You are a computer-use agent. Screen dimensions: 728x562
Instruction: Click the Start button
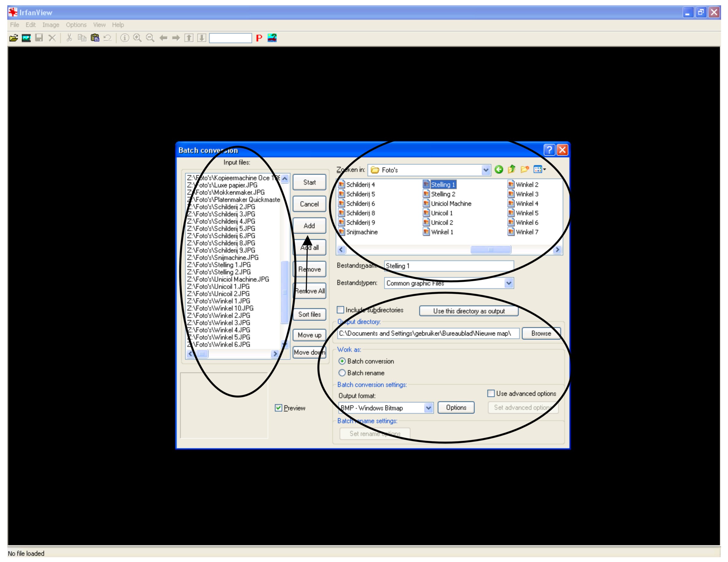(x=309, y=182)
